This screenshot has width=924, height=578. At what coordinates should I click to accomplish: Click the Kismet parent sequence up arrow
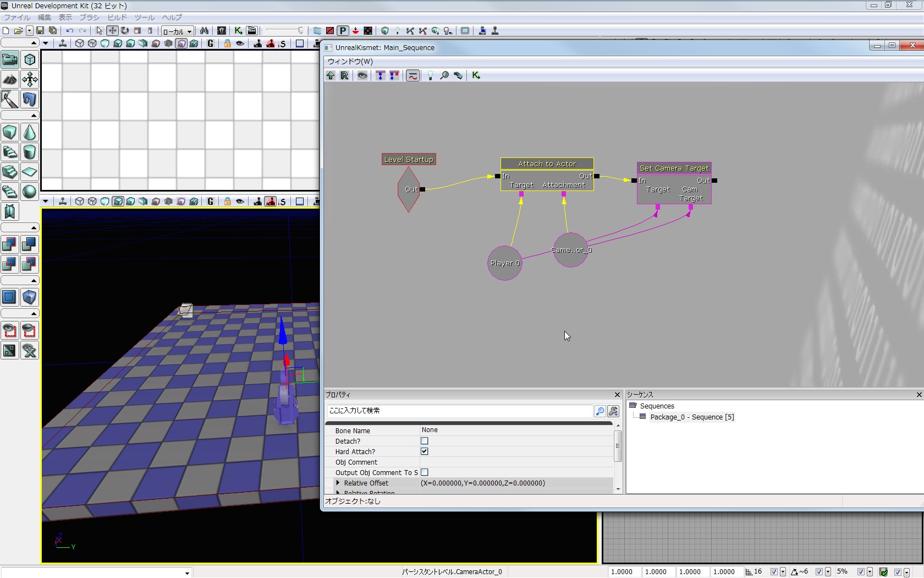tap(331, 75)
